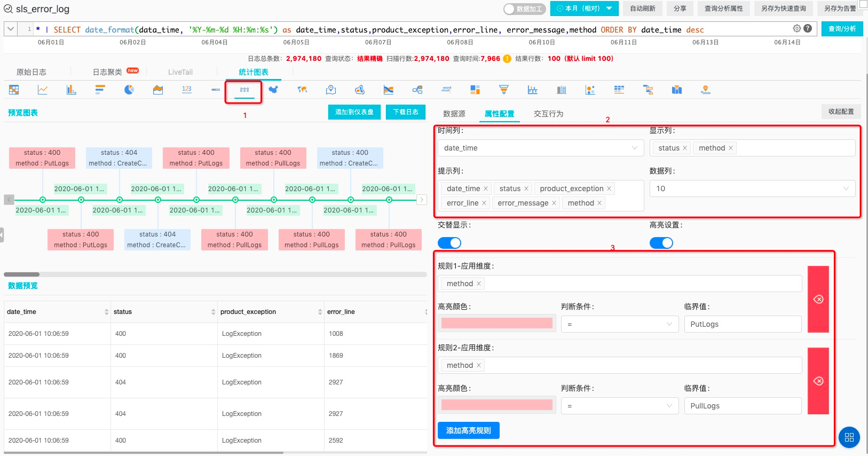Select the treemap chart icon
Viewport: 868px width, 456px height.
click(475, 90)
